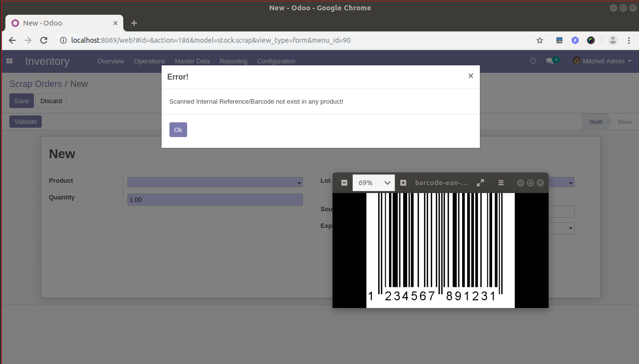Viewport: 639px width, 364px height.
Task: Open the Mitchell Admin user menu
Action: coord(602,61)
